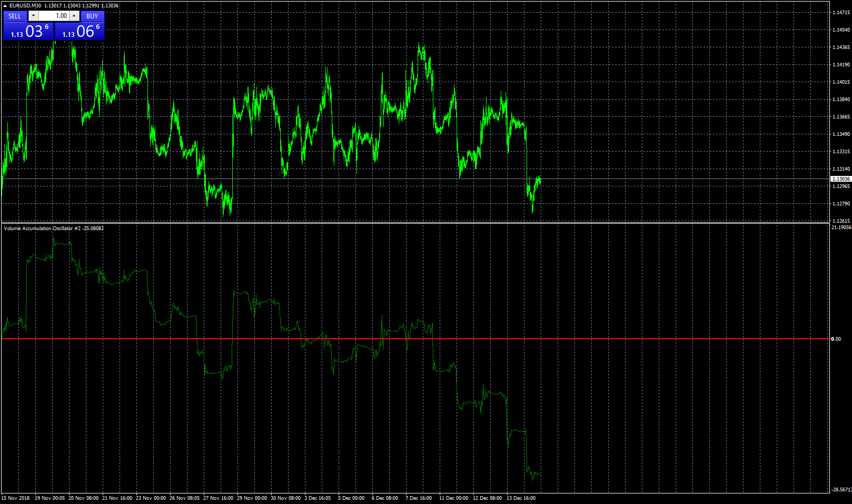Click the 0.00 oscillator scale label
The image size is (852, 504).
836,339
